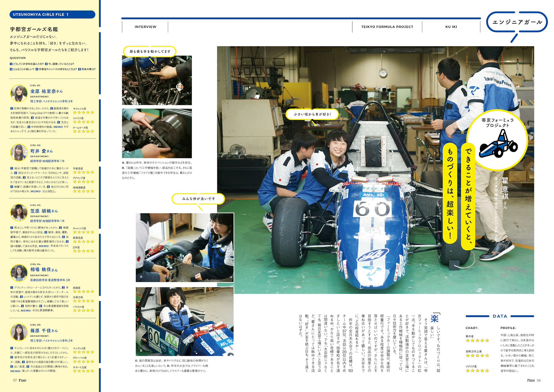
Task: Open the lathe machining photo B
Action: pos(157,133)
